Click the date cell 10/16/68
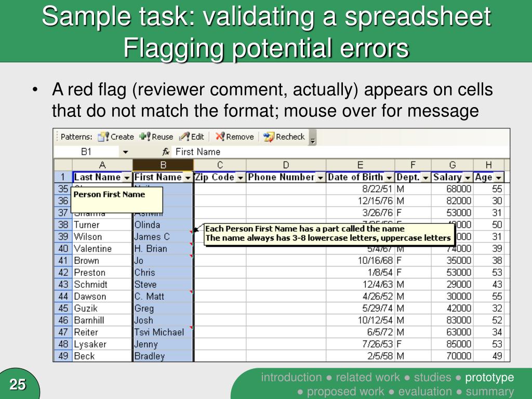532x399 pixels. [x=361, y=261]
